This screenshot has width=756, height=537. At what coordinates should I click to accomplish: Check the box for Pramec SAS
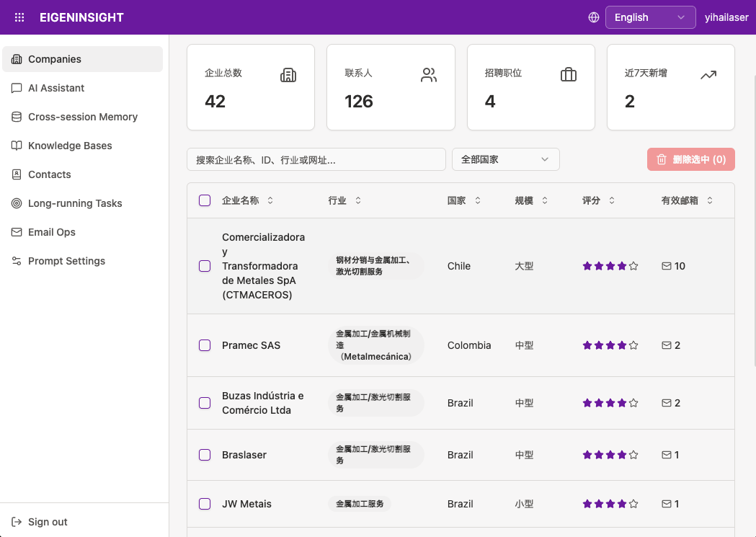[x=205, y=345]
